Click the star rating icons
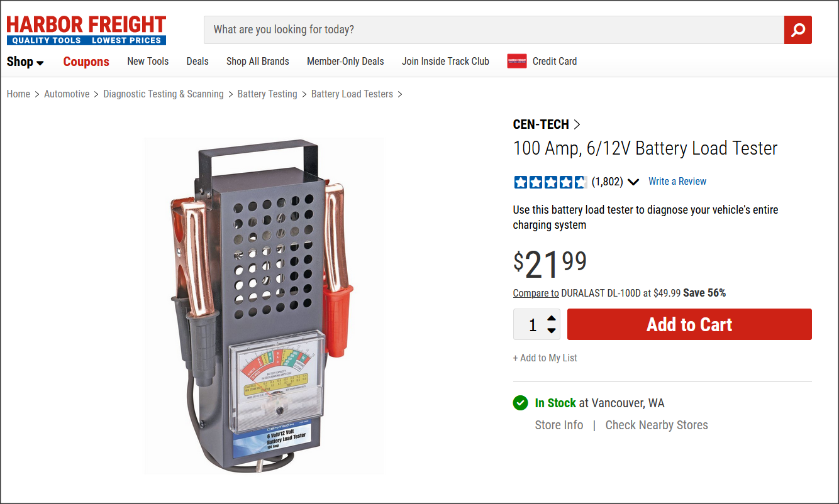The width and height of the screenshot is (839, 504). pos(550,182)
